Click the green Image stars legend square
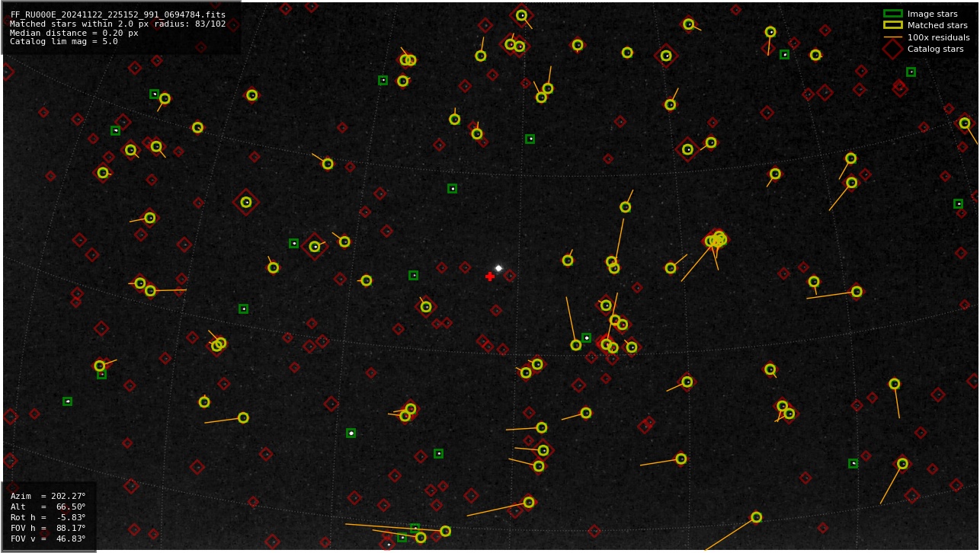Viewport: 980px width, 553px height. click(x=892, y=14)
